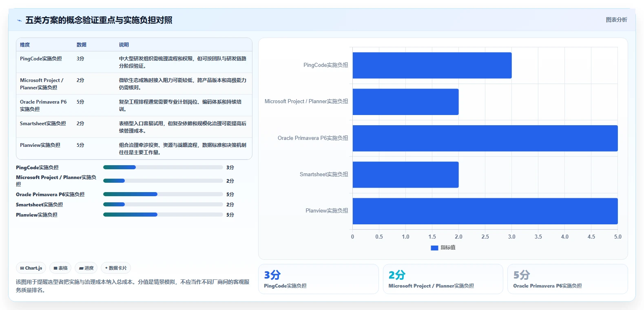Select the Chart.js tag chip
This screenshot has width=644, height=310.
coord(31,268)
